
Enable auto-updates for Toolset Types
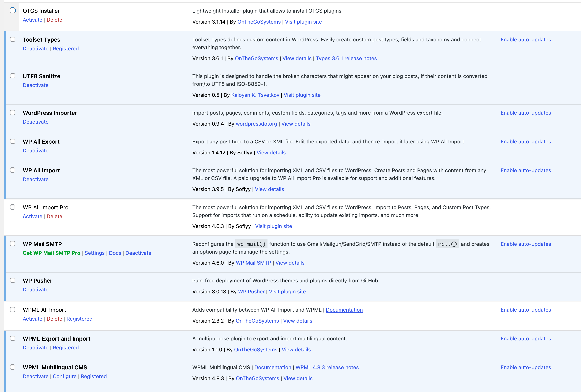point(526,39)
